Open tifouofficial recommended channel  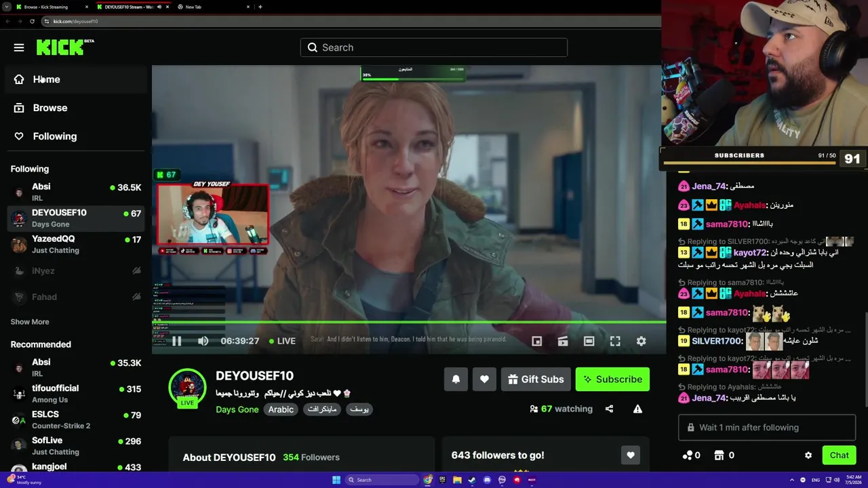point(75,394)
